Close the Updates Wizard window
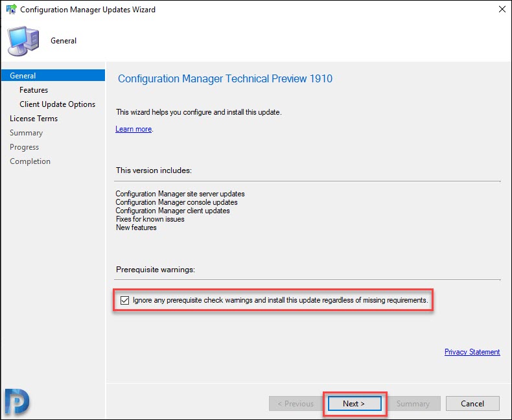The image size is (512, 420). point(502,9)
